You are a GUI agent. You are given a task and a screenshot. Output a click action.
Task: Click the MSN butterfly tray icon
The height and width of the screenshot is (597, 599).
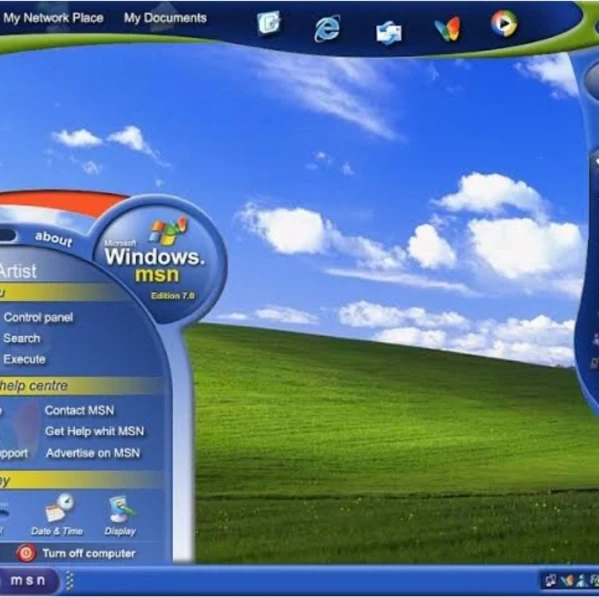point(567,580)
